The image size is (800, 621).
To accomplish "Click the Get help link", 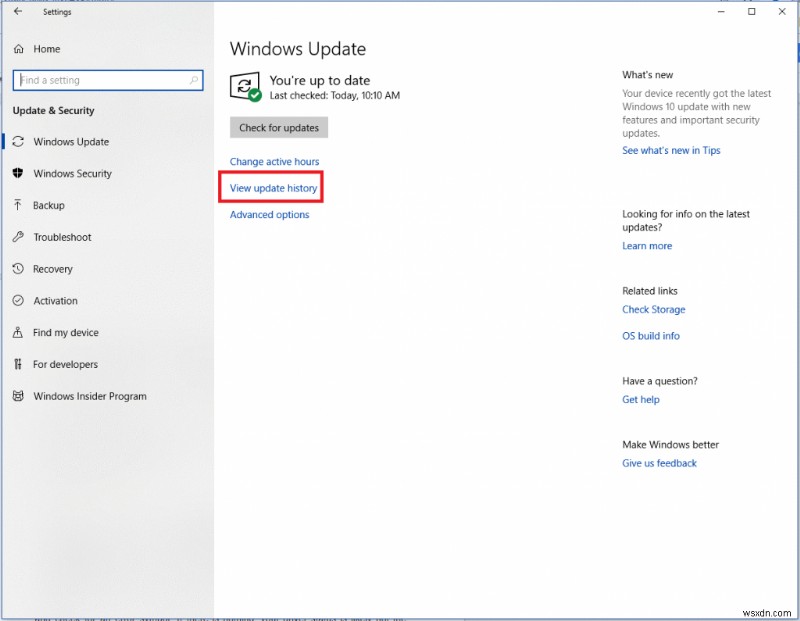I will 640,399.
